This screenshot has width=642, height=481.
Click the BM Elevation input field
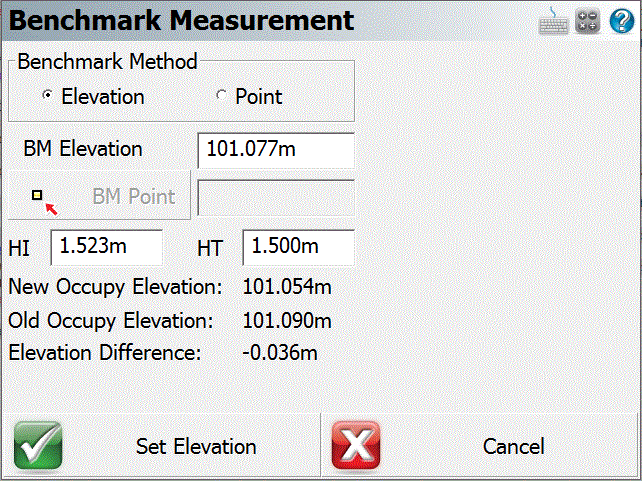pyautogui.click(x=276, y=150)
